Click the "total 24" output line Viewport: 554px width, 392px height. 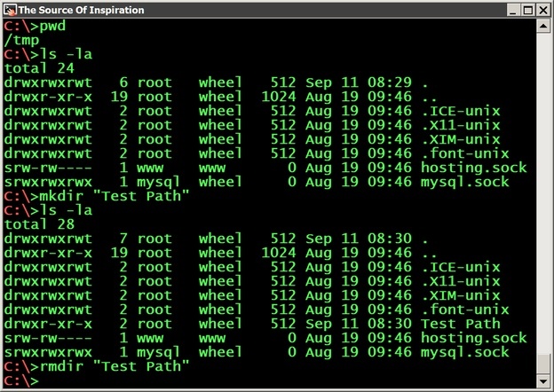point(39,68)
